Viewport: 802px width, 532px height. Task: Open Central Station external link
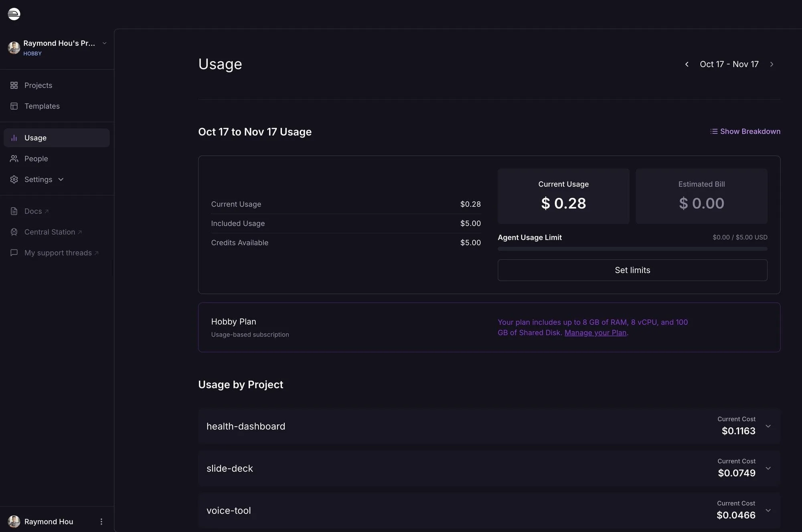coord(57,232)
